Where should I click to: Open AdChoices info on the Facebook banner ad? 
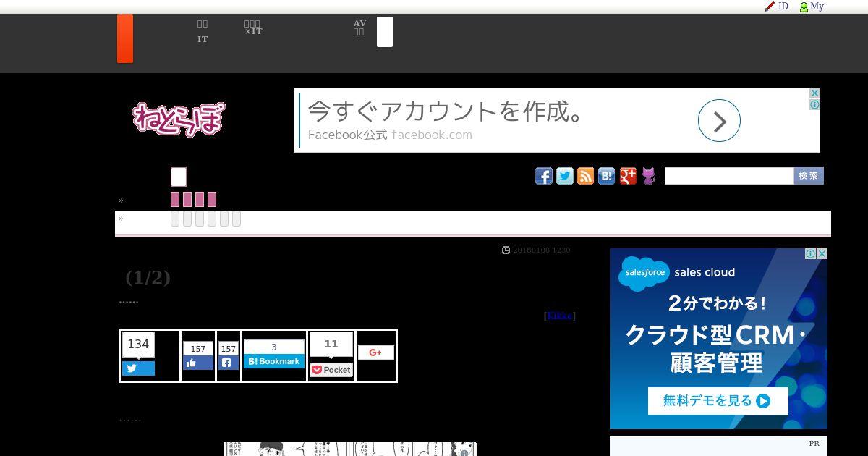[814, 104]
